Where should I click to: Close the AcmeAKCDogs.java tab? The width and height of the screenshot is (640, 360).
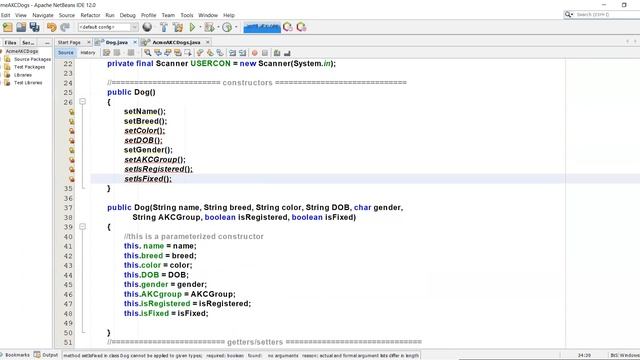tap(208, 42)
